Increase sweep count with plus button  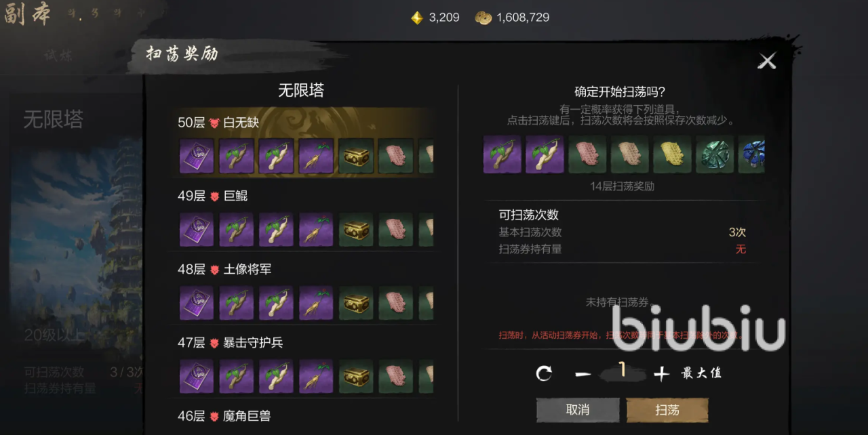click(661, 374)
